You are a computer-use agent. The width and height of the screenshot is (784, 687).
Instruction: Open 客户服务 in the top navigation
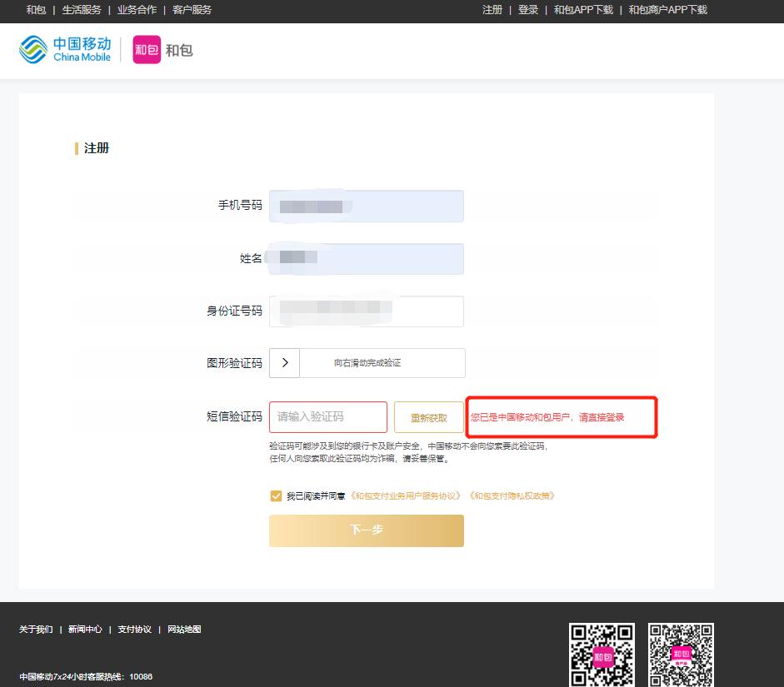[192, 10]
